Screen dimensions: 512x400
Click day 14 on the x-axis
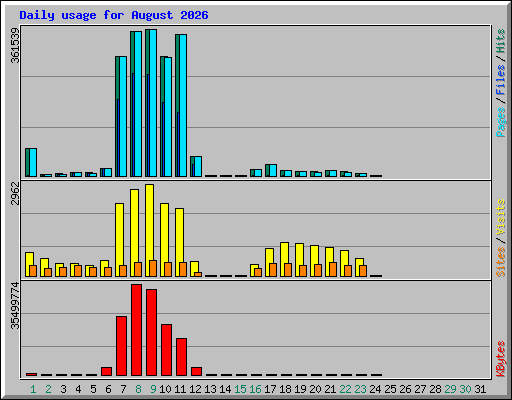[225, 389]
